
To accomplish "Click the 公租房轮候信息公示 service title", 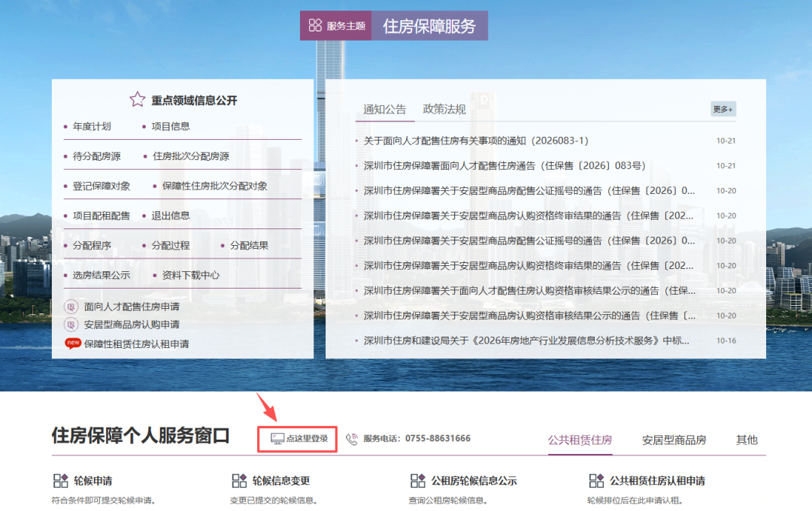I will click(474, 480).
